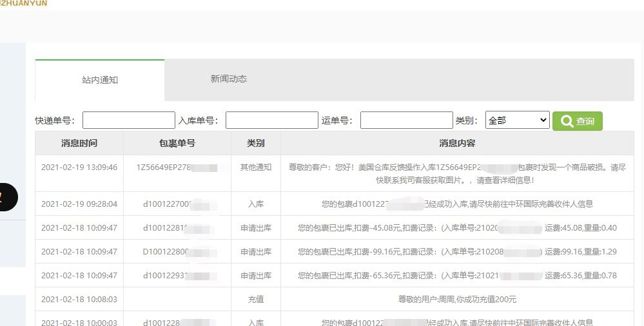
Task: Click the magnifier icon on 查询 button
Action: pos(567,121)
